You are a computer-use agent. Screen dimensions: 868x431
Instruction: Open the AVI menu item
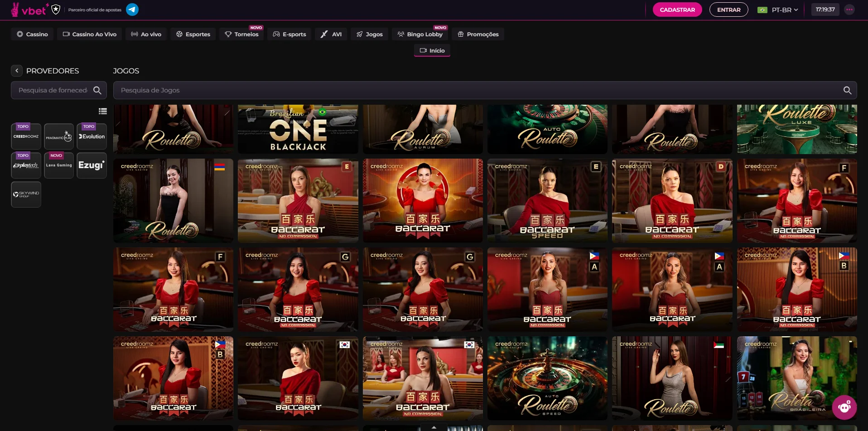point(331,34)
